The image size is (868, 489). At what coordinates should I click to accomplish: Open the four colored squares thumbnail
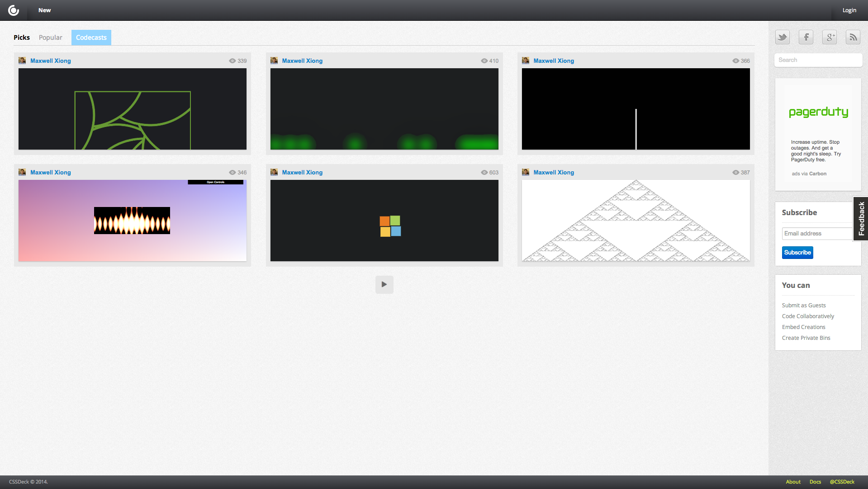coord(384,221)
